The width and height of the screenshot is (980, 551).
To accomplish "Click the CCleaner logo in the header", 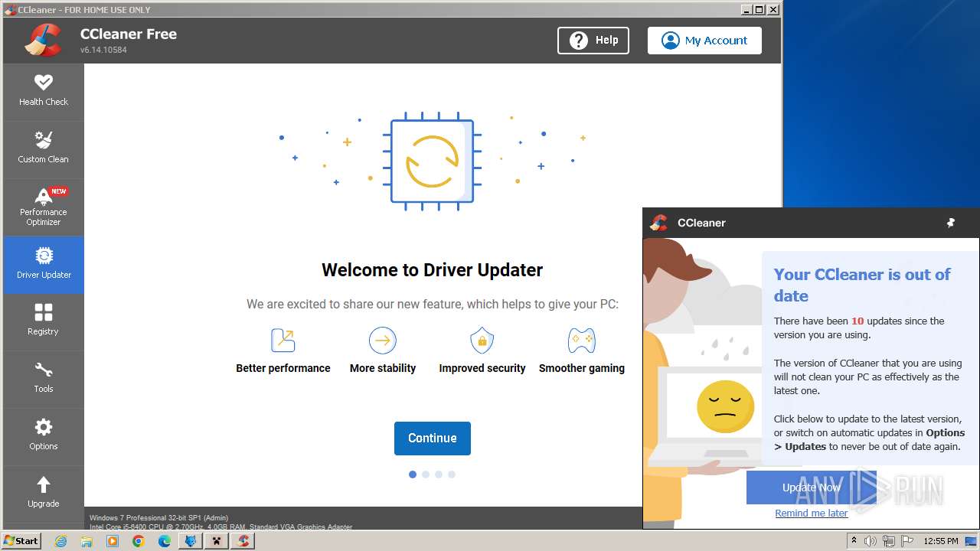I will point(43,41).
